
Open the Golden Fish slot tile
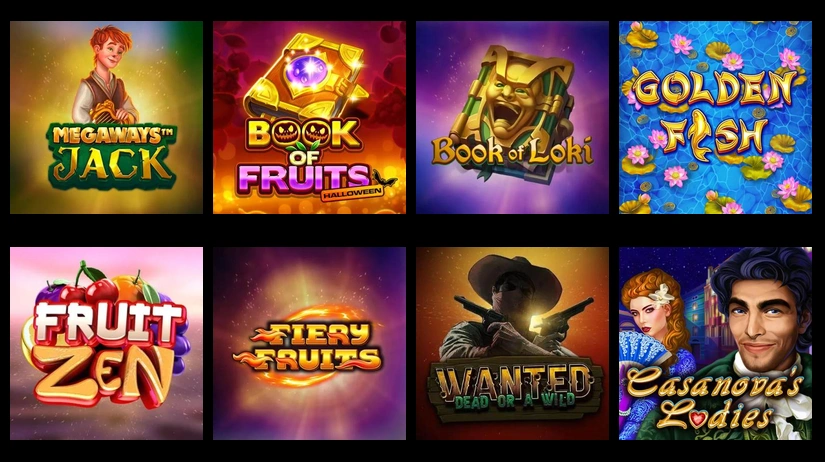click(x=716, y=117)
